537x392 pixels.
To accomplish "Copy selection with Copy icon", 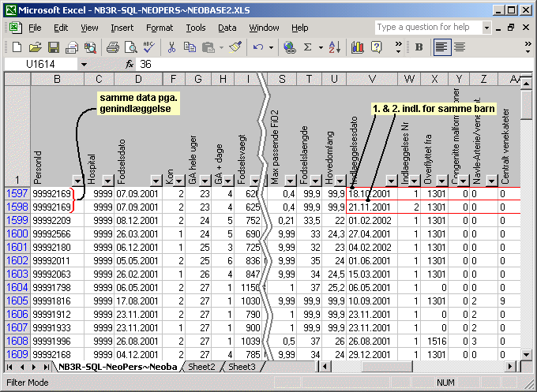I will tap(190, 47).
